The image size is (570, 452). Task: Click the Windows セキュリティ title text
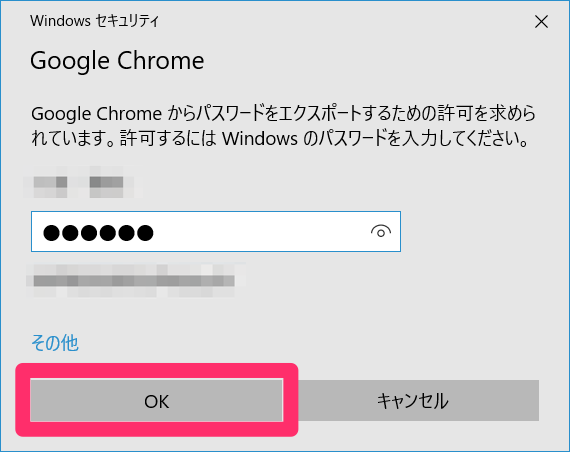pyautogui.click(x=95, y=21)
